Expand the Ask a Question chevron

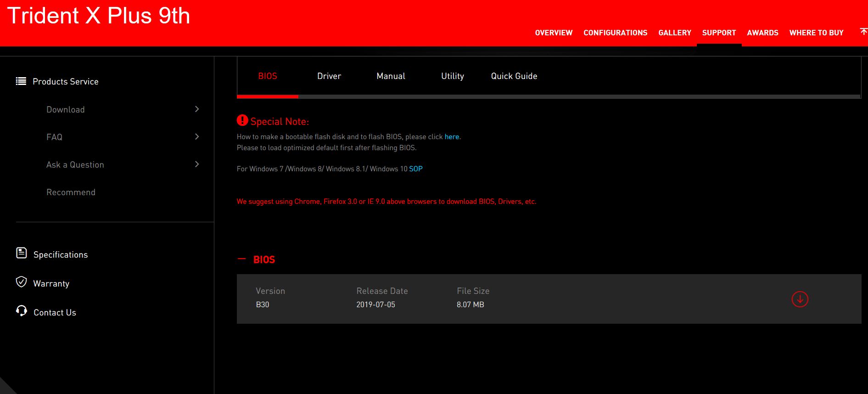point(197,164)
